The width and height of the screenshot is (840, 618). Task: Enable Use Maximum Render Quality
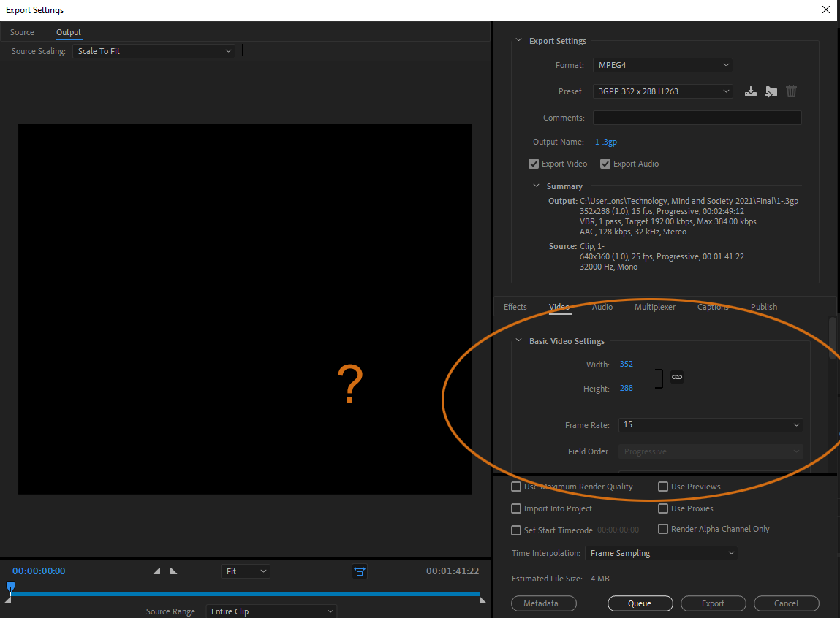[516, 486]
